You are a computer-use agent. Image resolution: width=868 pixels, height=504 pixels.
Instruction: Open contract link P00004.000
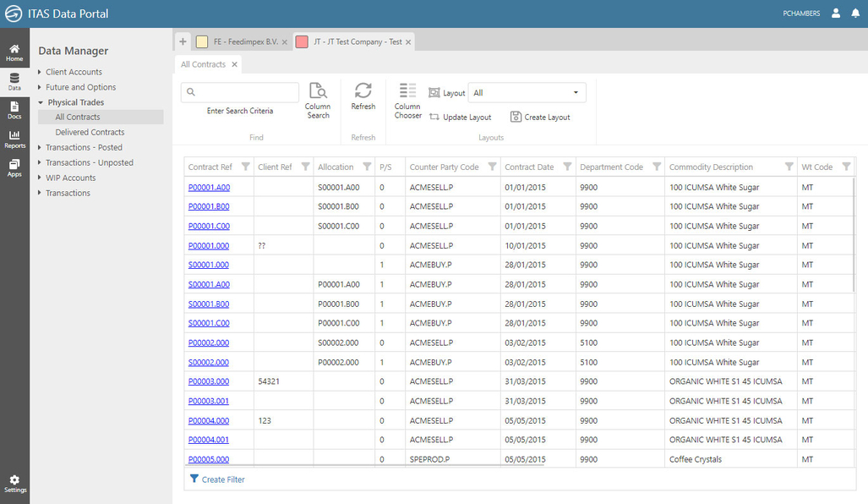tap(208, 420)
